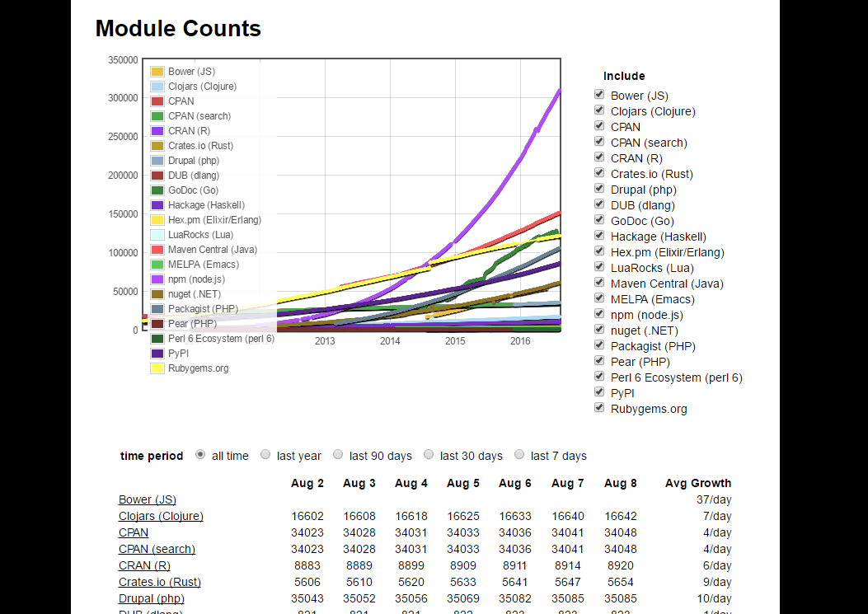
Task: Click the Crates.io (Rust) legend swatch
Action: coord(157,146)
